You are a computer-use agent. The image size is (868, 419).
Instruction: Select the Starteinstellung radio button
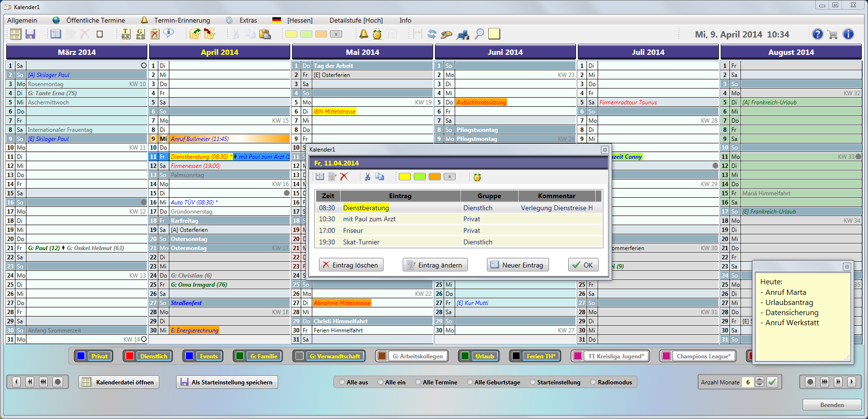533,382
